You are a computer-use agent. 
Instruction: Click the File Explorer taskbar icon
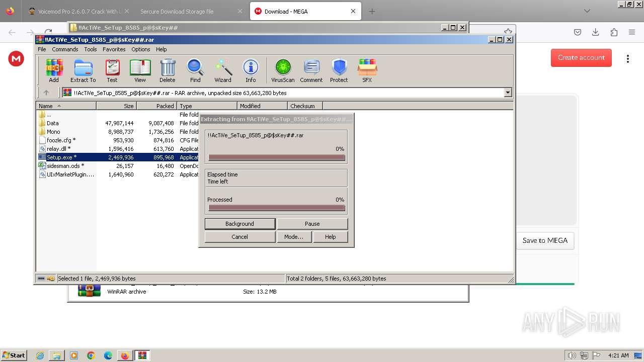57,355
